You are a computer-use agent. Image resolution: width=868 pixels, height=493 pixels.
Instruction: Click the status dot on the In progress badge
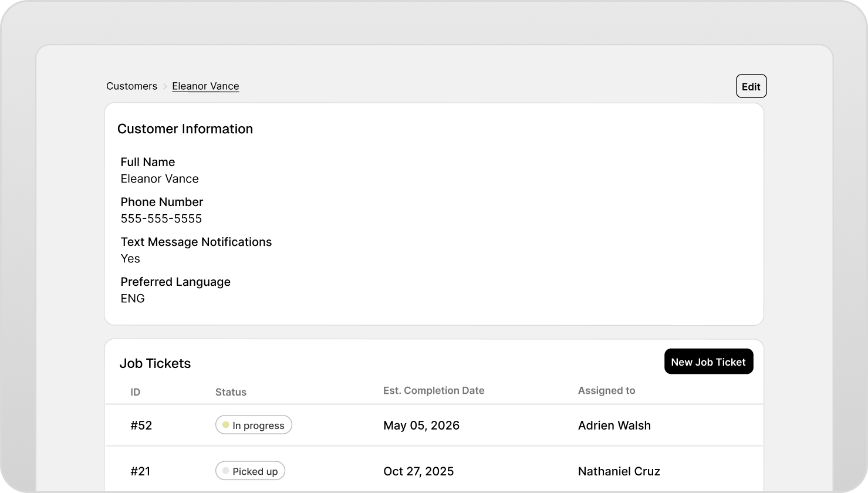pyautogui.click(x=226, y=424)
